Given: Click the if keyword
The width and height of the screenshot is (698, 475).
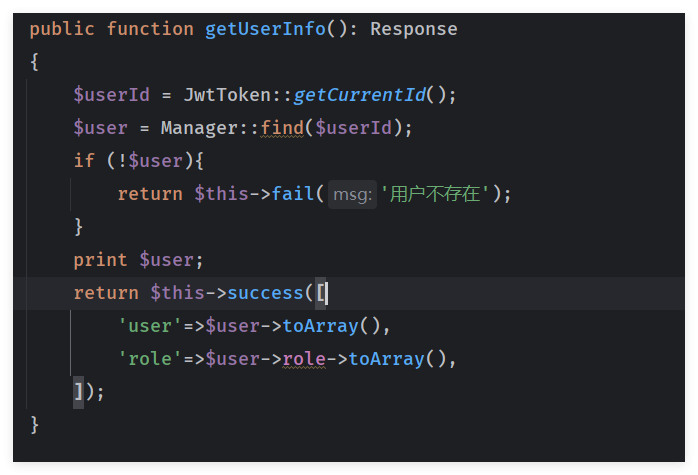Looking at the screenshot, I should pos(84,161).
